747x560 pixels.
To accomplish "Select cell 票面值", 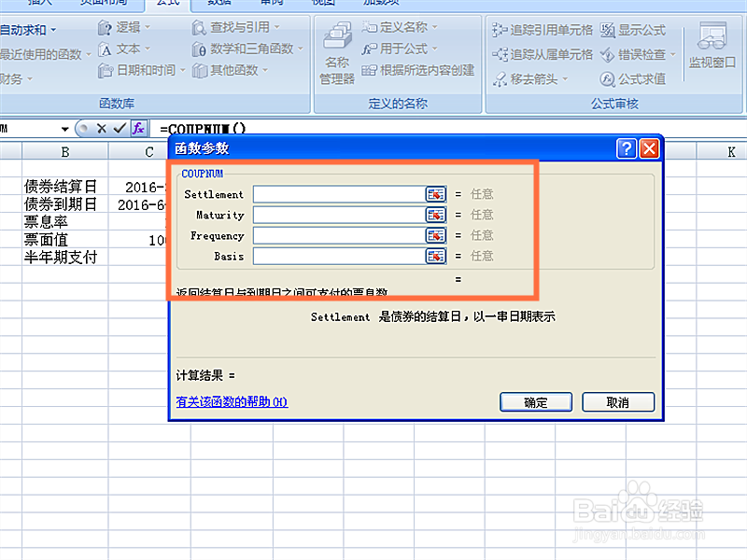I will (65, 240).
